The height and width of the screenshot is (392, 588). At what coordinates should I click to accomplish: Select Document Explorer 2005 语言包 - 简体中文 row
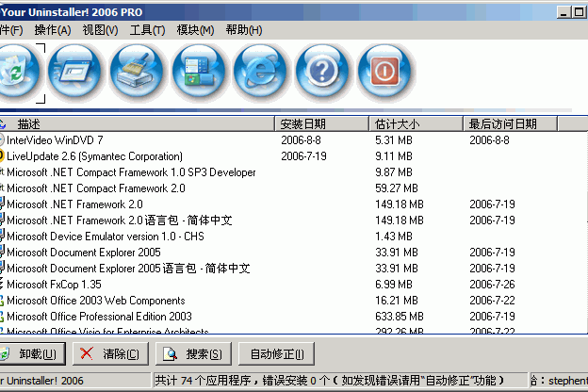pos(128,269)
